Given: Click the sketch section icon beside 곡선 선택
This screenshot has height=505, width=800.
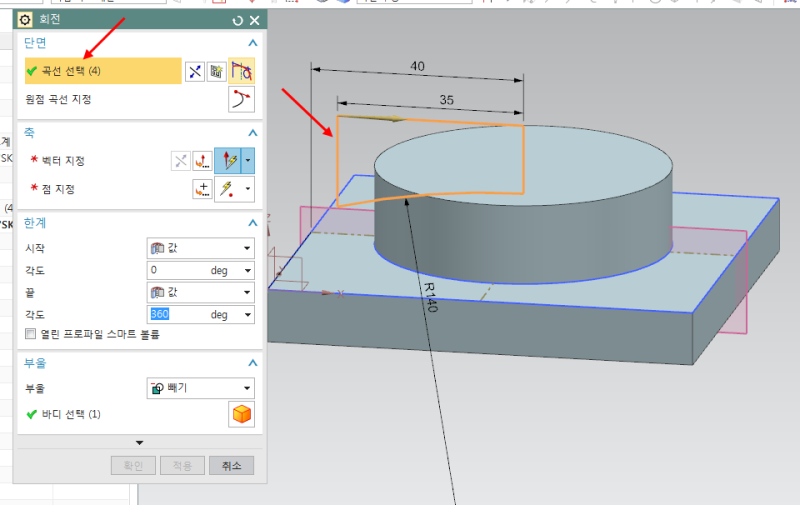Looking at the screenshot, I should pyautogui.click(x=216, y=71).
